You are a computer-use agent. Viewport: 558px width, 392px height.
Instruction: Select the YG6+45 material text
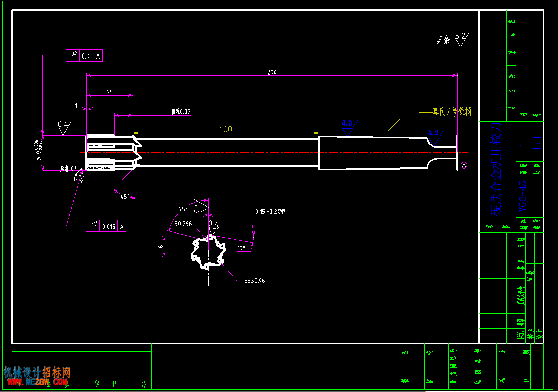pyautogui.click(x=523, y=198)
